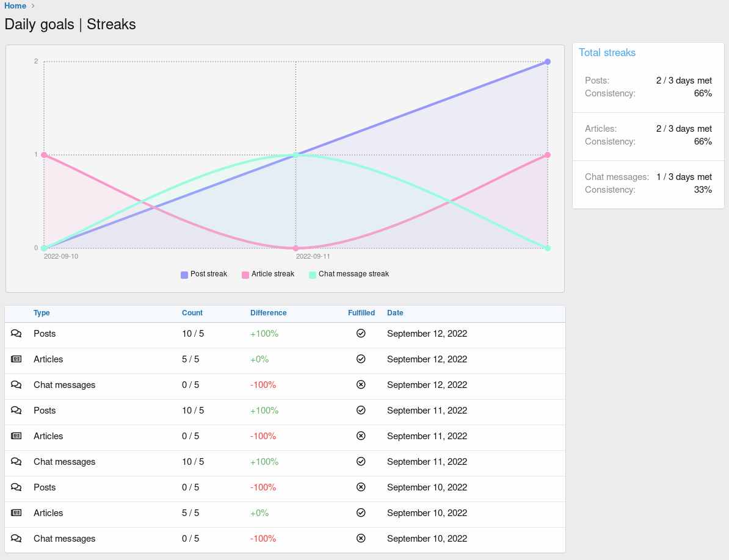The height and width of the screenshot is (560, 729).
Task: Click unfulfilled X icon for Chat messages September 12
Action: (x=361, y=385)
